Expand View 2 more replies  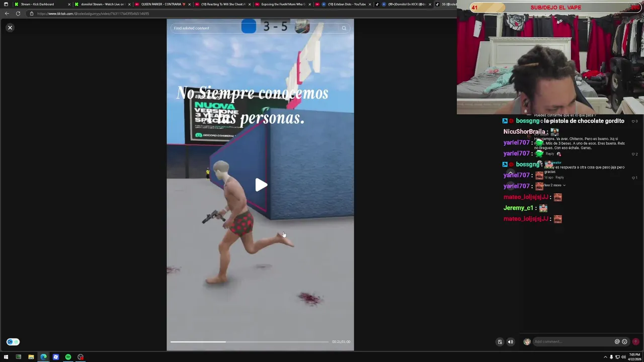554,185
